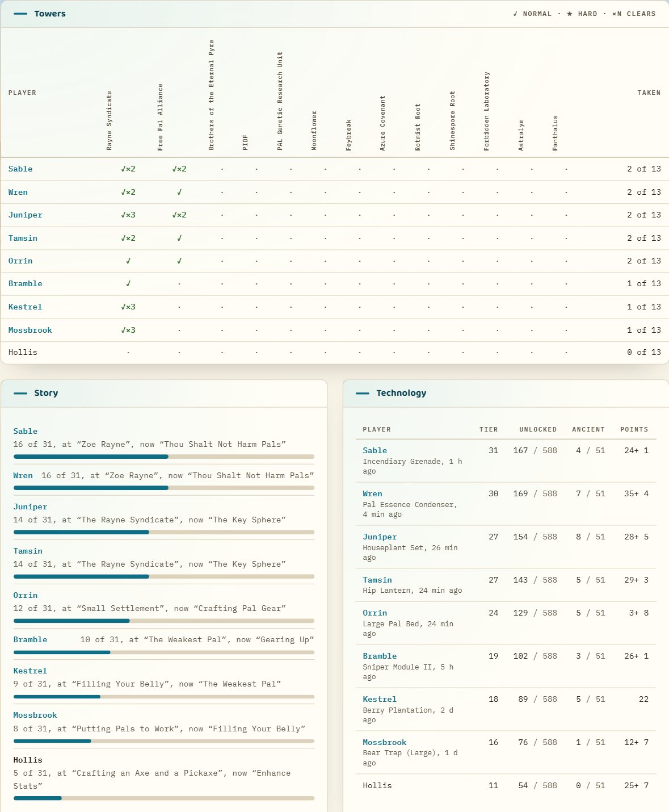Click the Rayne Syndicate column header
The image size is (669, 812).
tap(110, 120)
